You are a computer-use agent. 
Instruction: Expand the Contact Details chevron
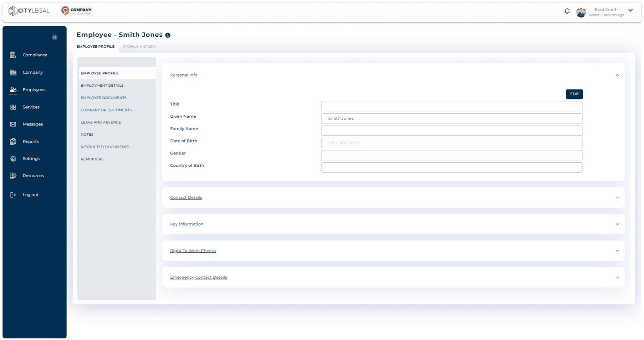[x=617, y=197]
